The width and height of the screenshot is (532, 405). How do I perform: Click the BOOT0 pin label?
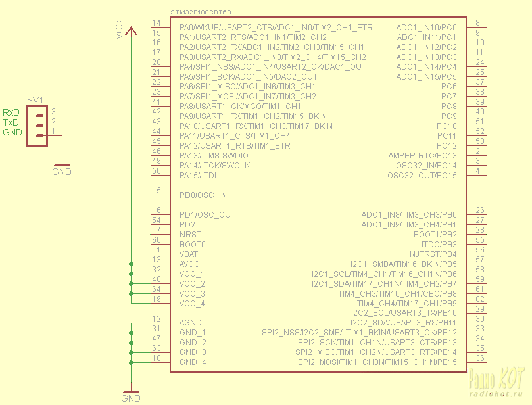coord(193,244)
